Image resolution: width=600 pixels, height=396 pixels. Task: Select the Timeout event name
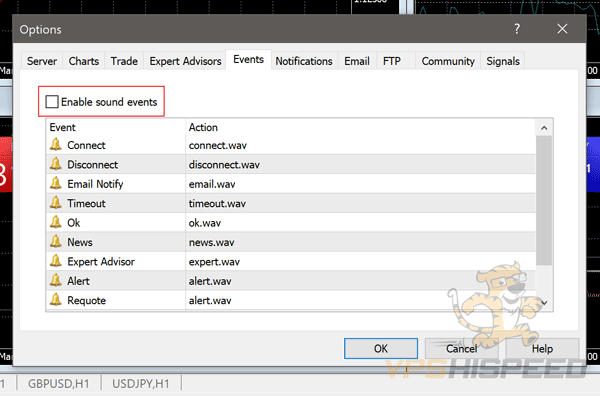[x=86, y=204]
